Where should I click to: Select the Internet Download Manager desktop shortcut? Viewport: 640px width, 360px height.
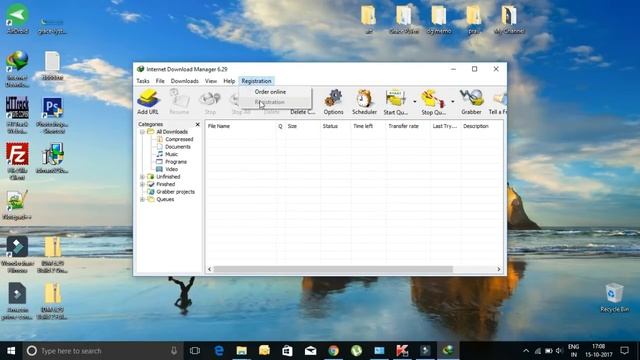17,69
